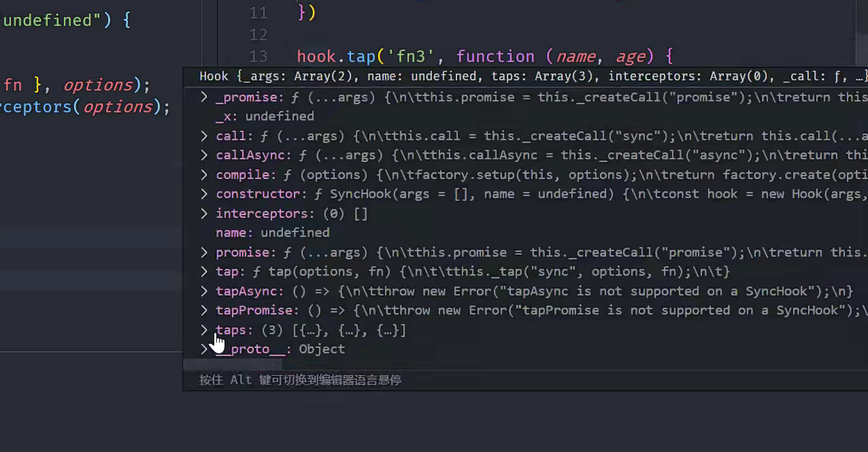This screenshot has height=452, width=868.
Task: Select the _x: undefined row
Action: 265,116
